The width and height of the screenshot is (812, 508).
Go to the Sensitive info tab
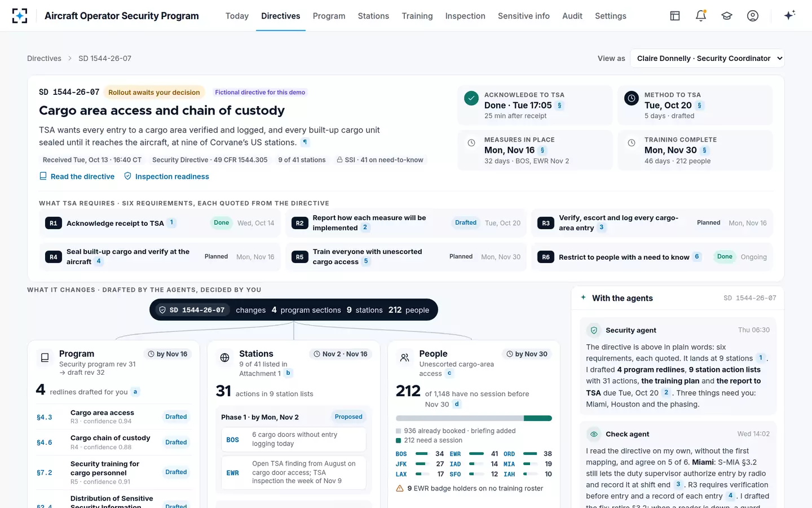(x=524, y=16)
